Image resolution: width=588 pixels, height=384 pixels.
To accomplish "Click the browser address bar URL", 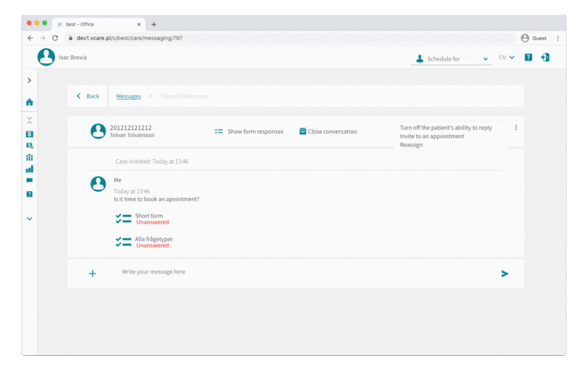I will (x=130, y=38).
